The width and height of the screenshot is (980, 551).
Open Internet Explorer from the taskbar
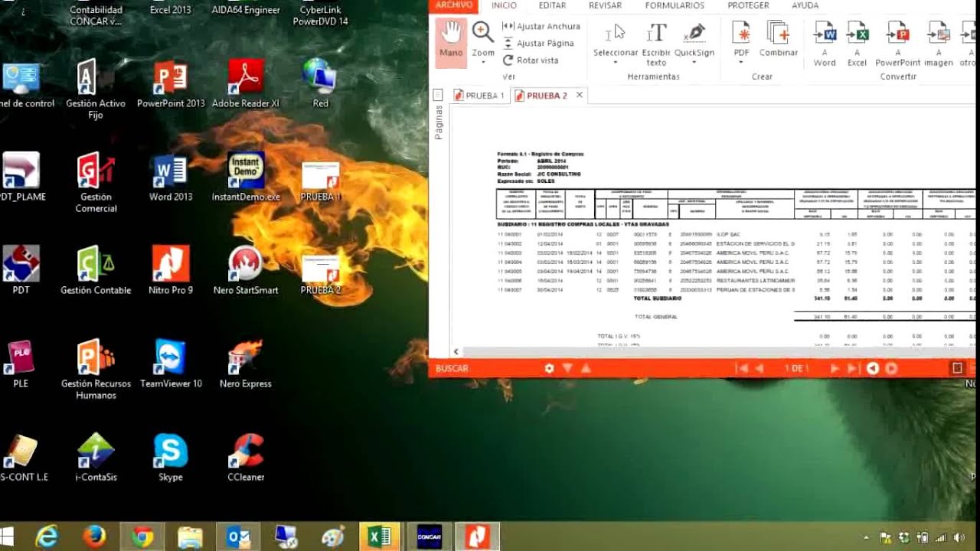click(x=47, y=537)
